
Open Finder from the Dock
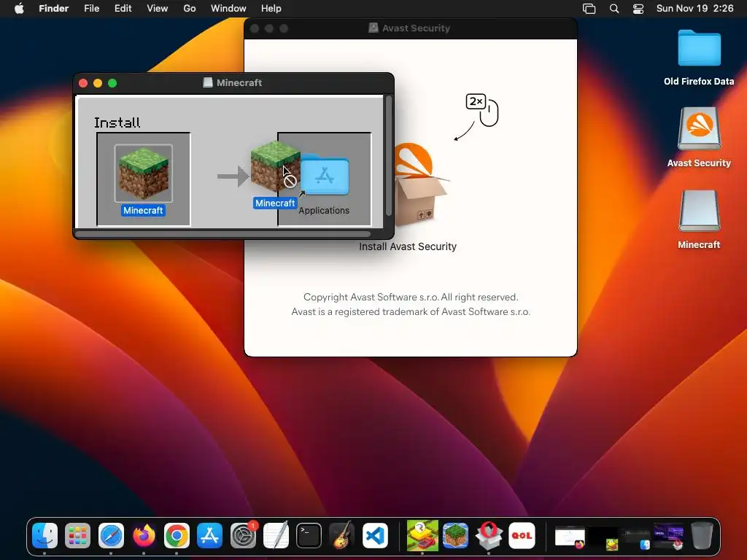(x=44, y=535)
